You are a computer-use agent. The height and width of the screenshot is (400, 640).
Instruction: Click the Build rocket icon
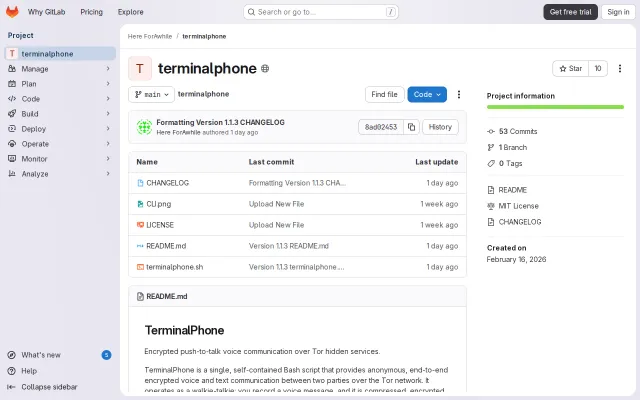12,113
